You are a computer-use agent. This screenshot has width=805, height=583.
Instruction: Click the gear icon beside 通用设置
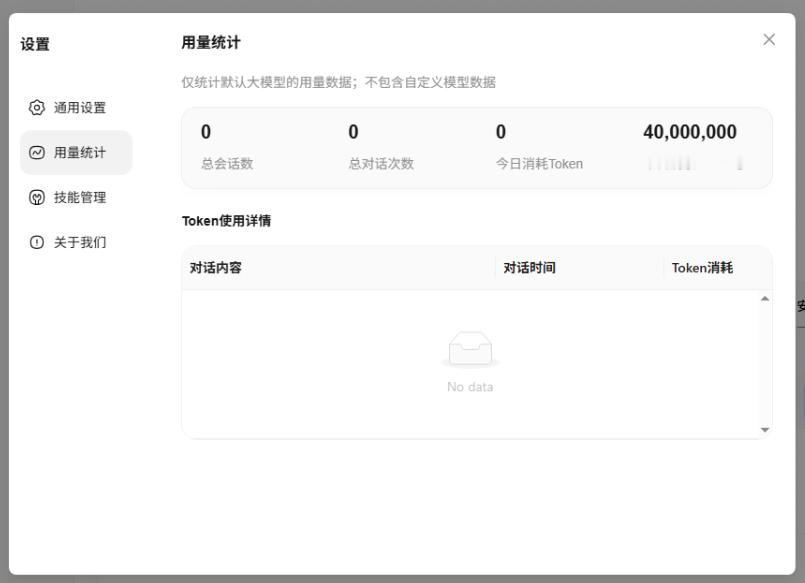[x=36, y=108]
